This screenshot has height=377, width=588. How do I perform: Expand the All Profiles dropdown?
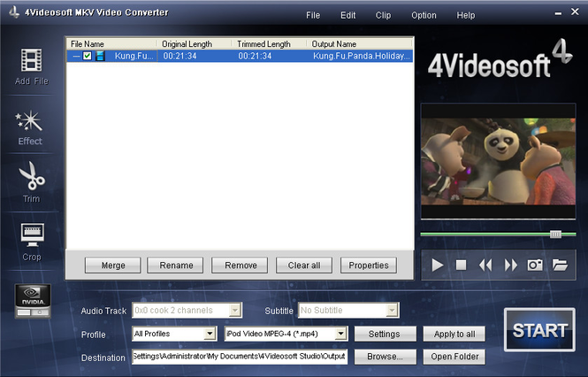(x=210, y=334)
